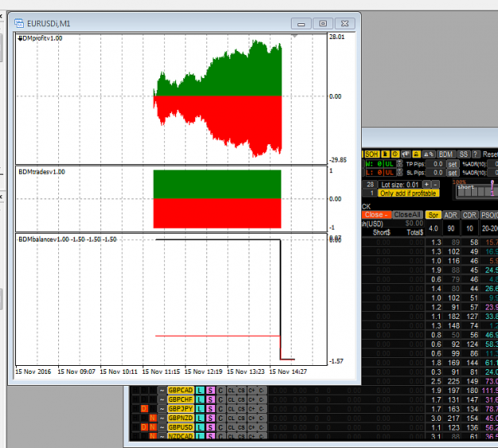Click the 15 Nov 12:19 time axis label

[x=203, y=371]
